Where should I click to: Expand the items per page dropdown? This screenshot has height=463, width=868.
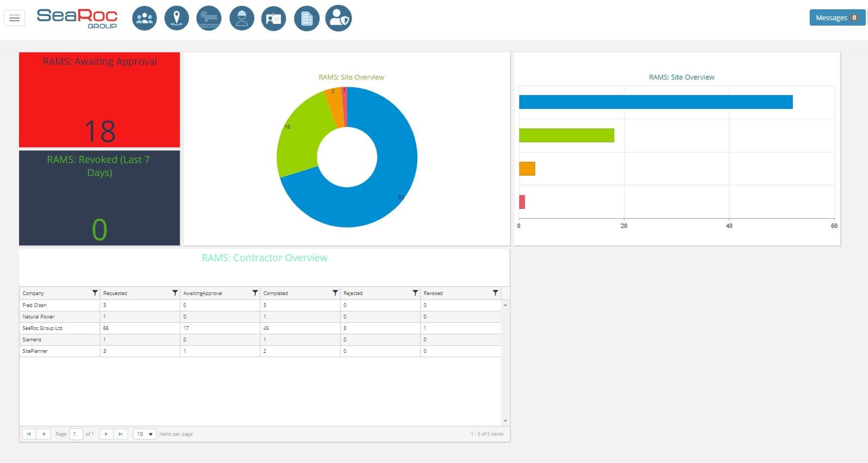[145, 434]
